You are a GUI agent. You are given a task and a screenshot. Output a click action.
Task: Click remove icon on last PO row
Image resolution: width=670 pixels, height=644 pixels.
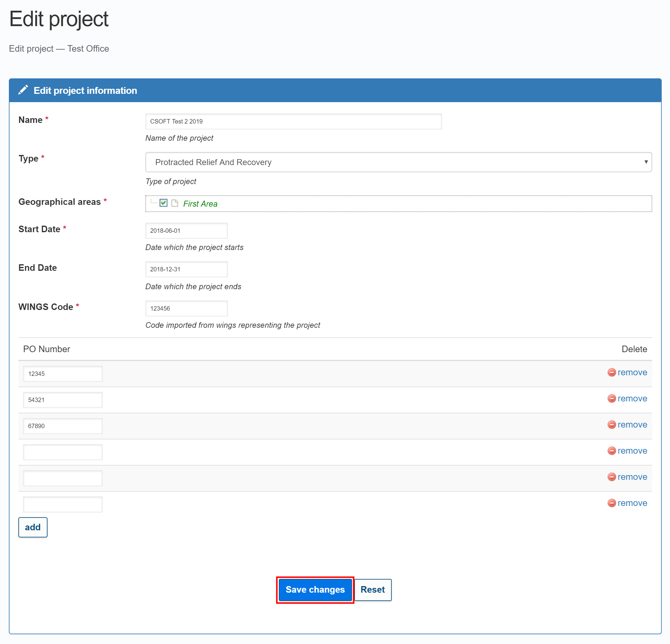click(611, 503)
